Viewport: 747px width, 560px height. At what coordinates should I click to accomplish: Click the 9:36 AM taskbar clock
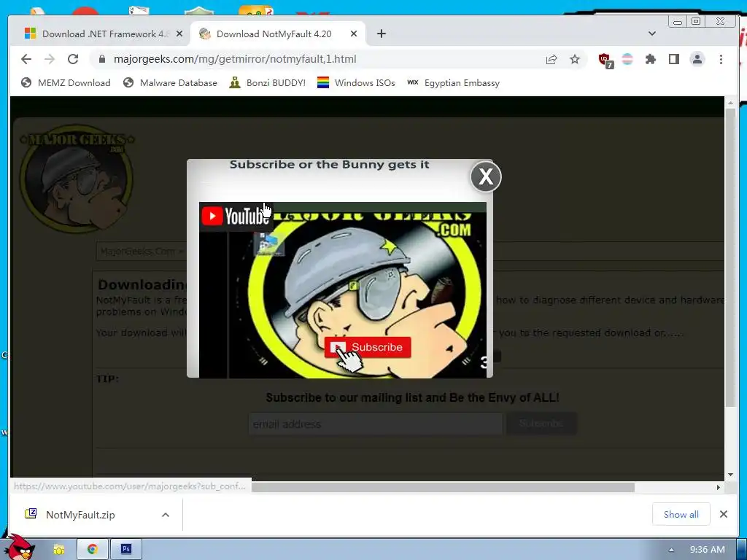point(707,550)
